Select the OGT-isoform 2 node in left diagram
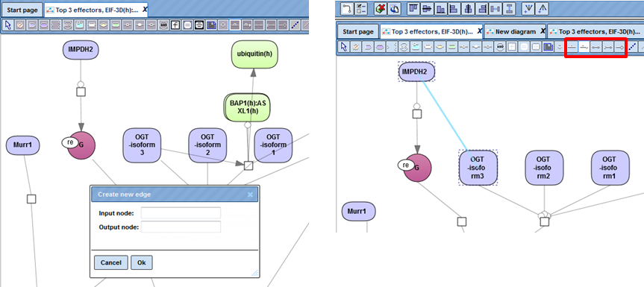Viewport: 644px width, 287px height. 207,145
